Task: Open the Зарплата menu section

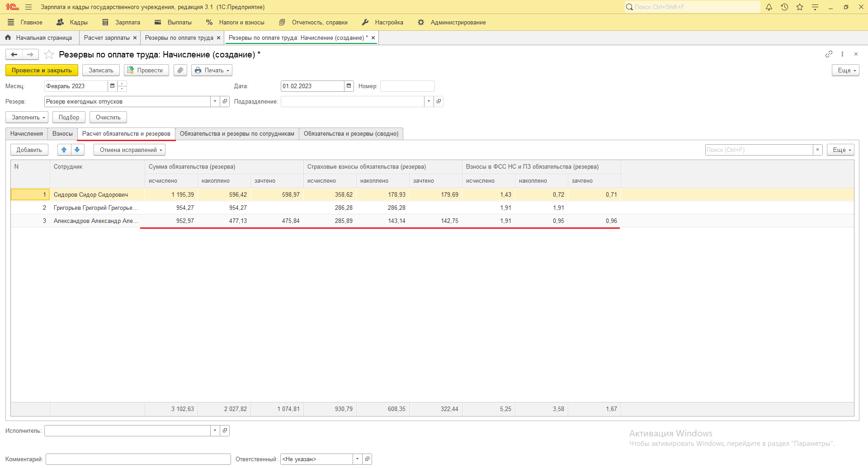Action: [x=122, y=22]
